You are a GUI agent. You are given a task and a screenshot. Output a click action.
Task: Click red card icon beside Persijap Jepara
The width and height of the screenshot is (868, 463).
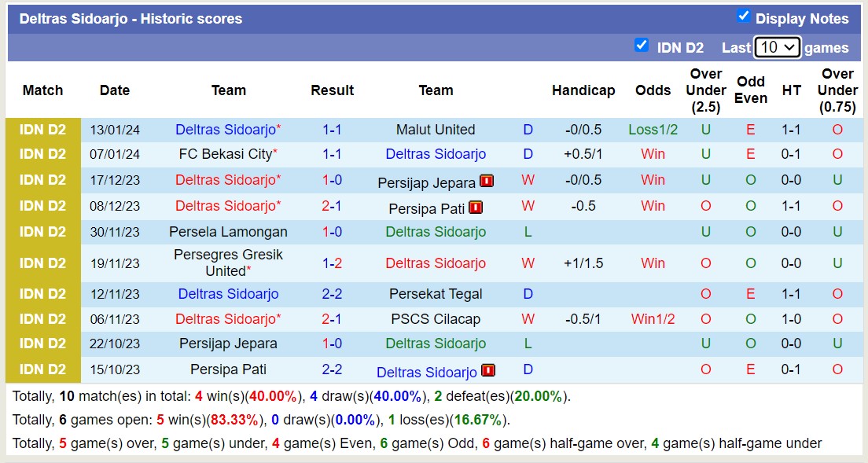[487, 182]
